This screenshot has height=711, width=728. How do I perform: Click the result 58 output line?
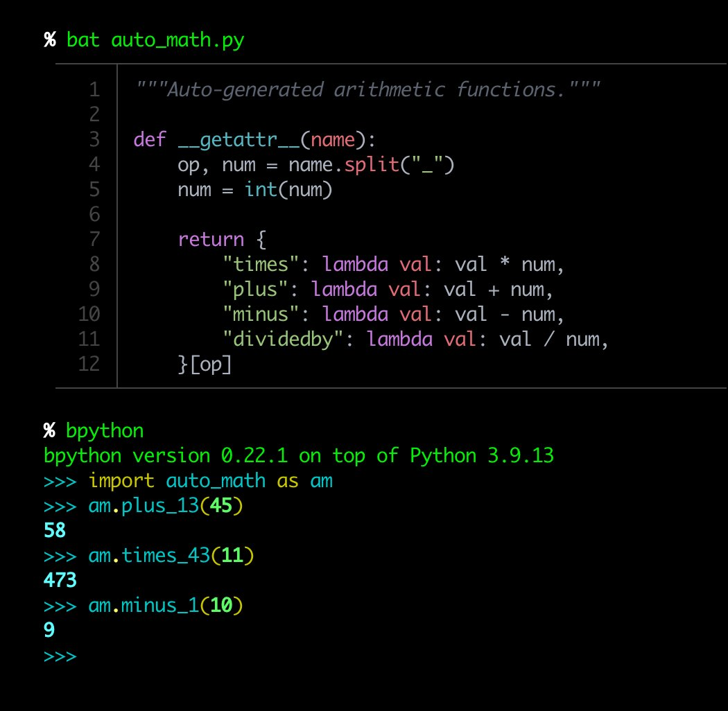point(53,530)
